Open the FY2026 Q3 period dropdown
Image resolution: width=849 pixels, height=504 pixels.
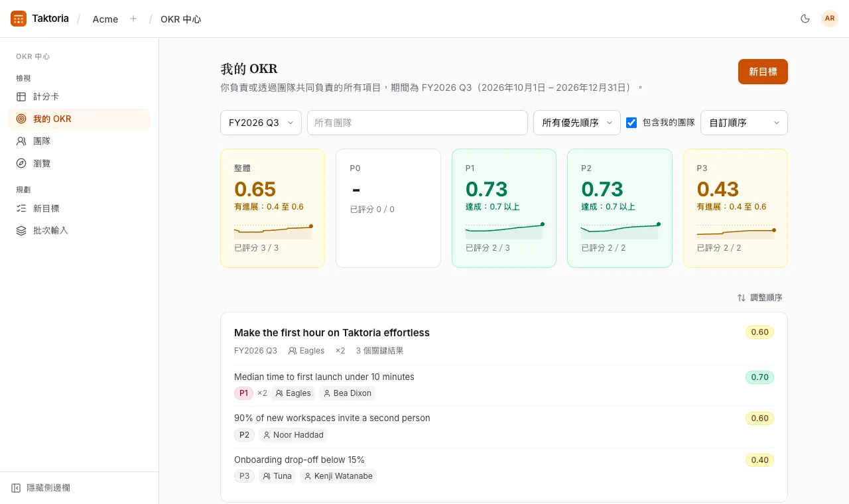tap(261, 123)
